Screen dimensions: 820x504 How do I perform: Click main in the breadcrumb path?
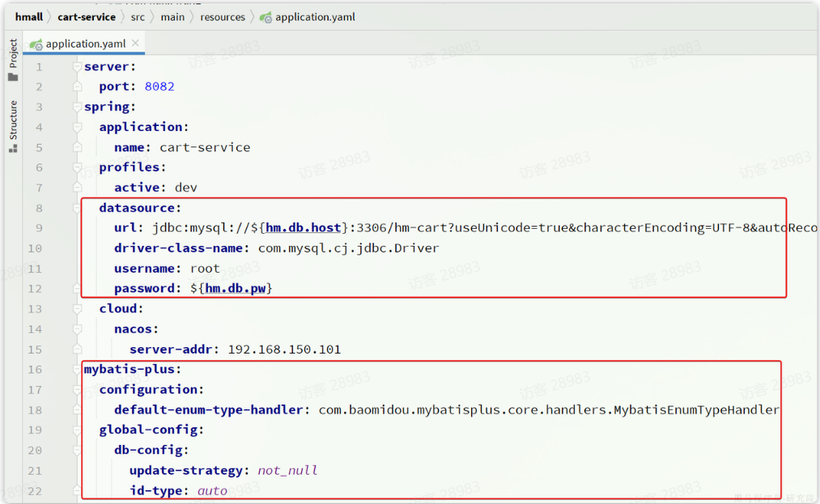[172, 17]
